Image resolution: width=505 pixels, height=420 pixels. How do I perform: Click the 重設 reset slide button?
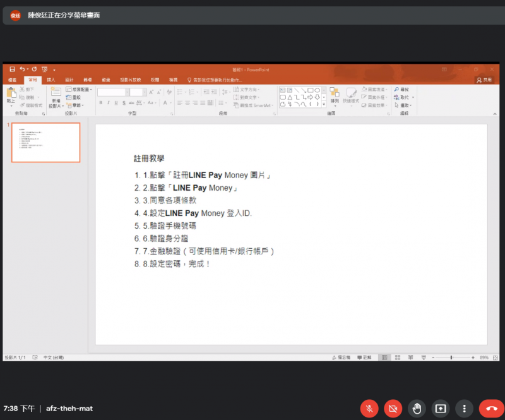73,97
